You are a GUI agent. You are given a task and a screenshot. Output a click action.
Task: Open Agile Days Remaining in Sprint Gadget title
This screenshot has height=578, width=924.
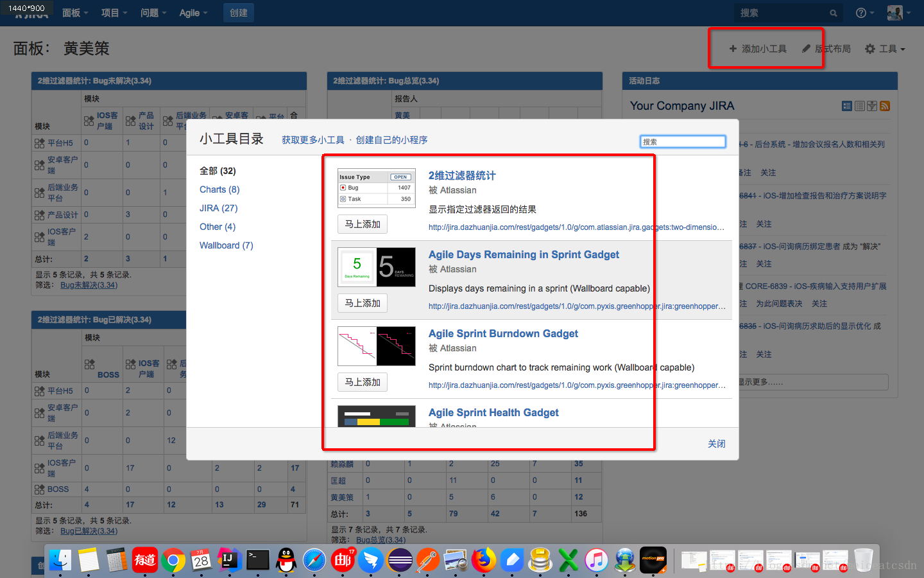point(524,254)
